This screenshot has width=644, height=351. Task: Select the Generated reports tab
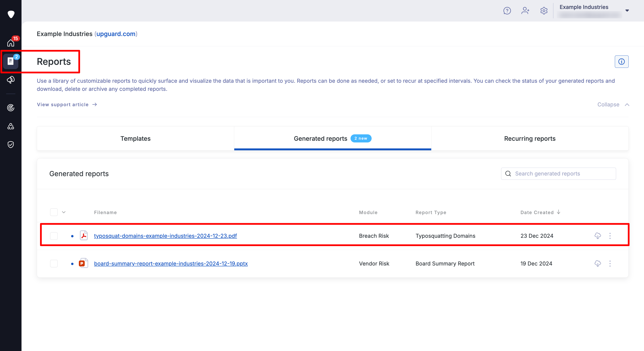click(332, 138)
